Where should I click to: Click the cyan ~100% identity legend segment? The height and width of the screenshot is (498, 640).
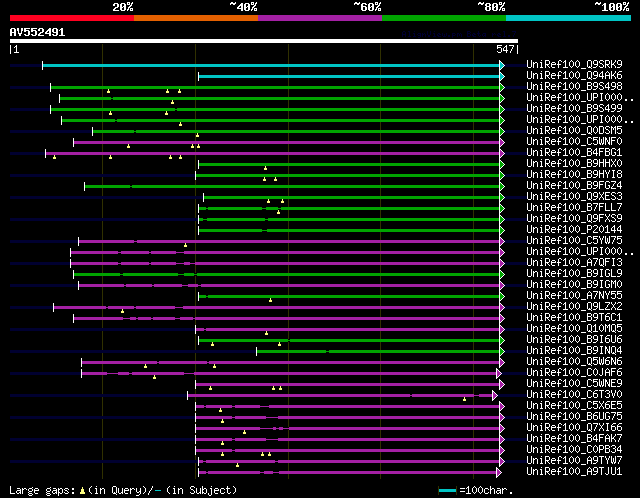(569, 18)
